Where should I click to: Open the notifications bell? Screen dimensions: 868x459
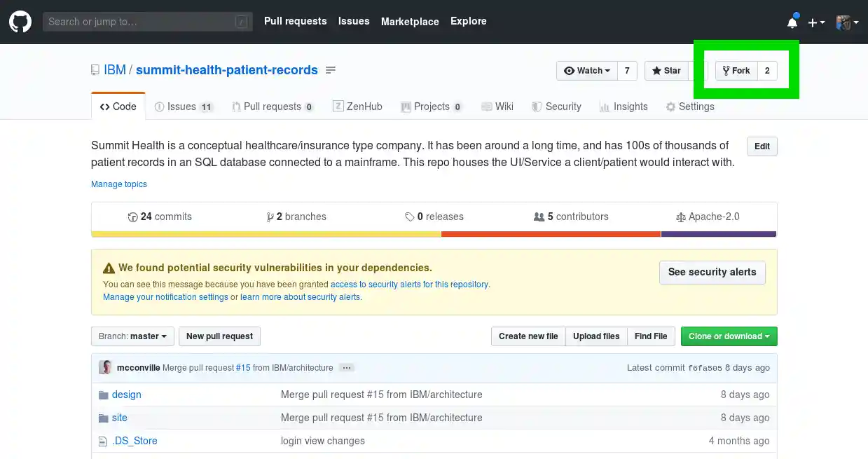(x=792, y=22)
